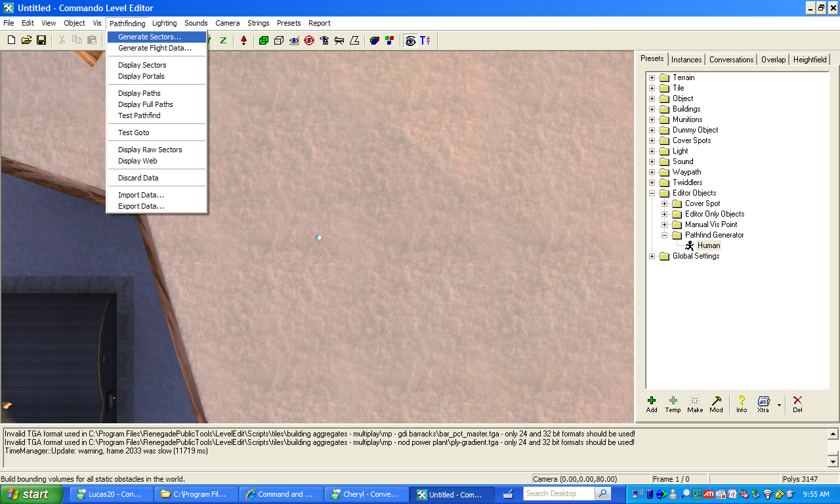Click the green Z axis restrict icon

223,40
